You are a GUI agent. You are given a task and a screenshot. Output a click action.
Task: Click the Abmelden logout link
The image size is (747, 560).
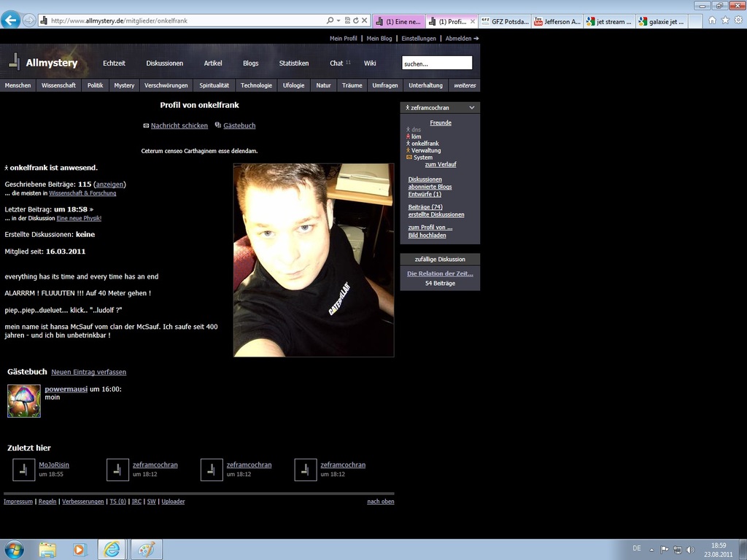462,39
